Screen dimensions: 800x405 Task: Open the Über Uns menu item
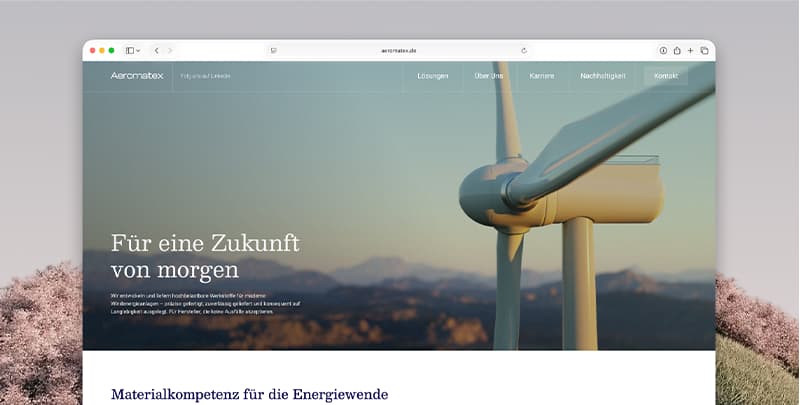coord(489,76)
